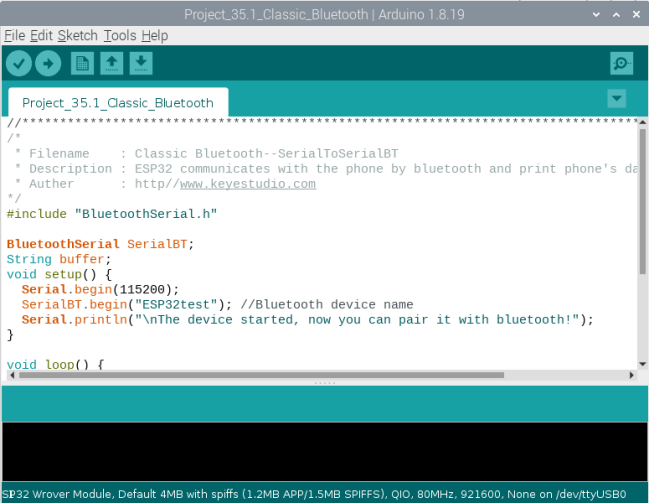Click the void setup() line
Image resolution: width=650 pixels, height=503 pixels.
pos(59,275)
